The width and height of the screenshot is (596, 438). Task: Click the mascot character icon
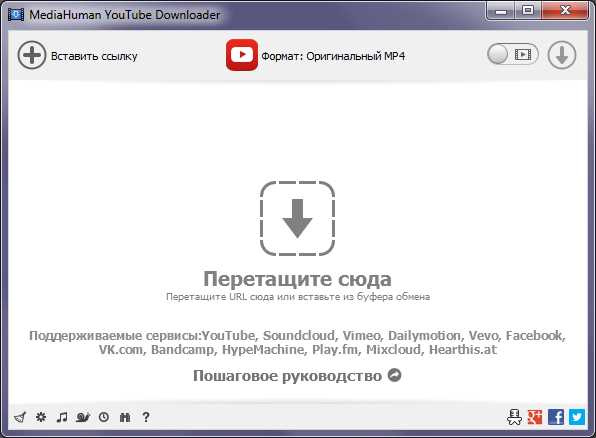(x=514, y=417)
